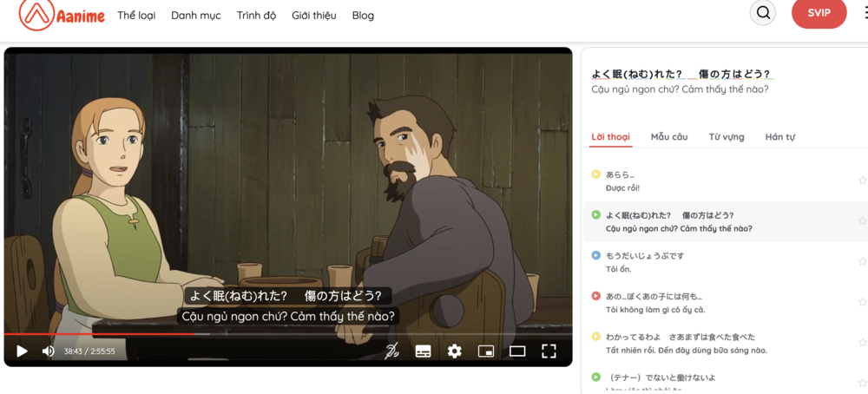Star the 'よく眠(ねむ)れた?' line as favorite
The height and width of the screenshot is (394, 868).
[862, 221]
